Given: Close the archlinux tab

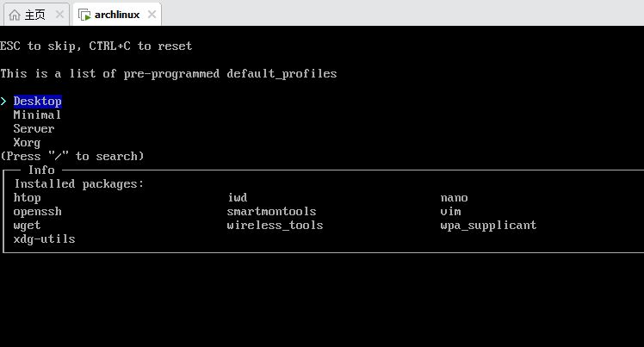Looking at the screenshot, I should coord(152,15).
